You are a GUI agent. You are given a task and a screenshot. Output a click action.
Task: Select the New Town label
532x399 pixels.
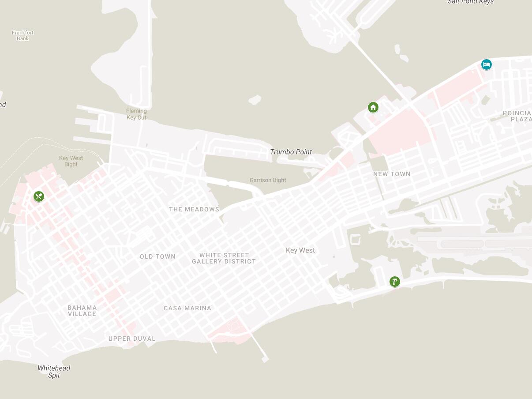[x=392, y=174]
